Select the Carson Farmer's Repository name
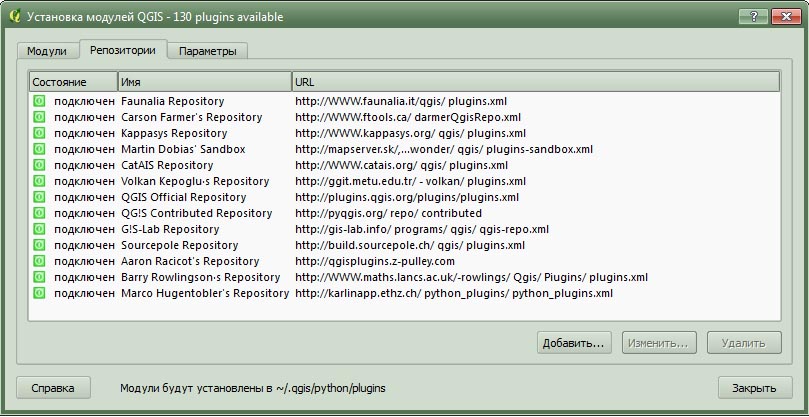Viewport: 809px width, 417px height. point(192,117)
